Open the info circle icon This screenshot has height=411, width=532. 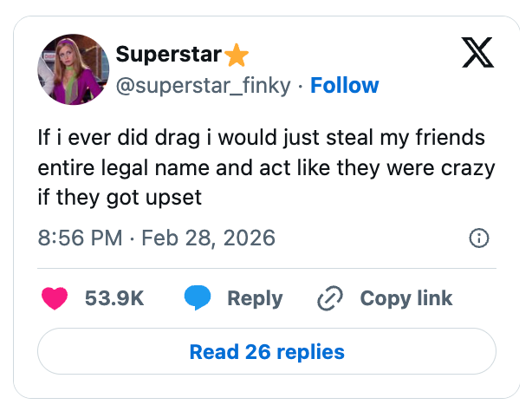pyautogui.click(x=478, y=238)
